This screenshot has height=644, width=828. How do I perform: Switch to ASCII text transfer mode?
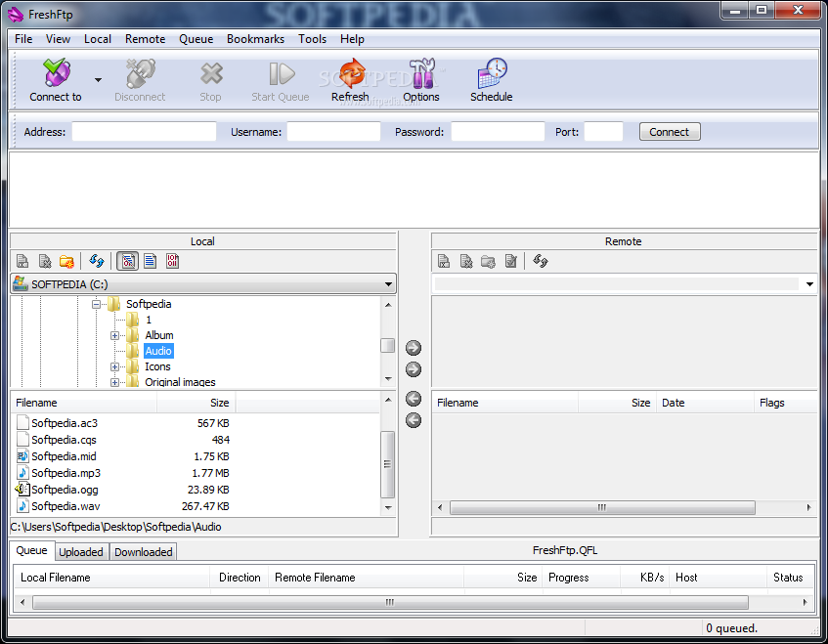click(x=151, y=261)
